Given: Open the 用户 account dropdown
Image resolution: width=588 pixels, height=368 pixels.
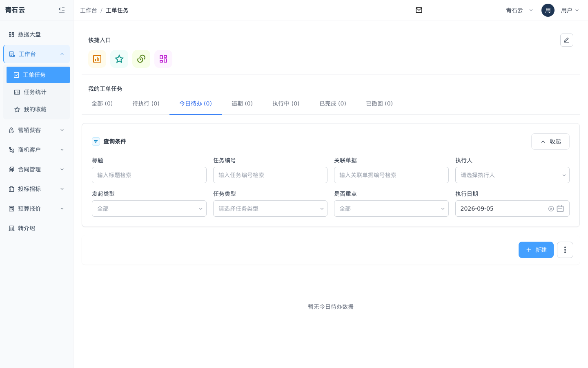Looking at the screenshot, I should pos(570,10).
